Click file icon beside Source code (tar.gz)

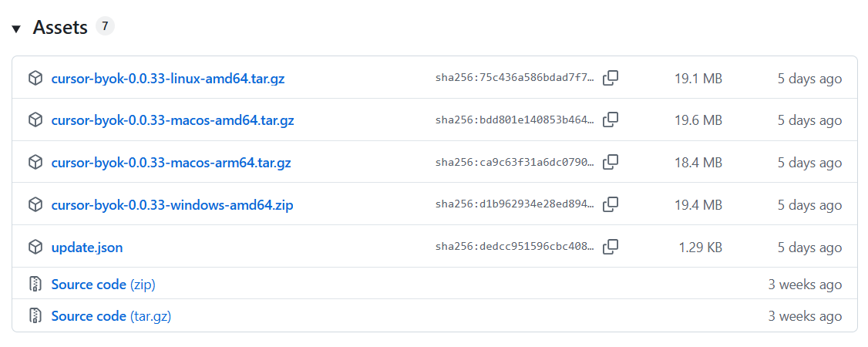pyautogui.click(x=35, y=316)
